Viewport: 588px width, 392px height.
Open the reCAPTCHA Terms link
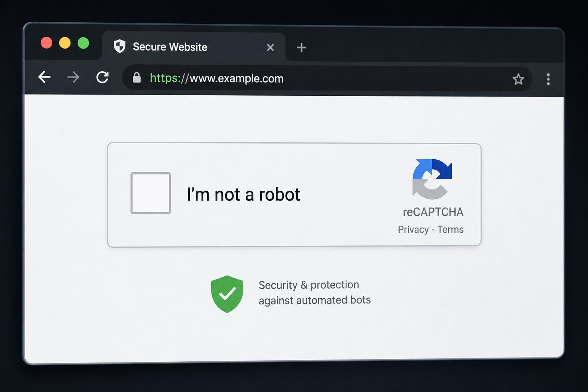[x=450, y=230]
